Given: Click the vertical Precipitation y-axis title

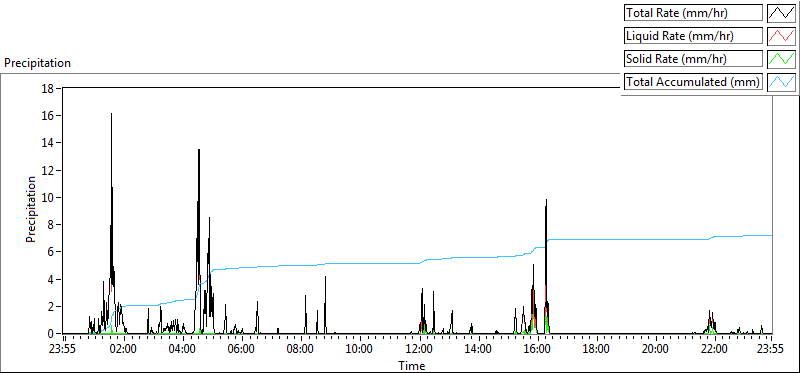Looking at the screenshot, I should [x=31, y=209].
